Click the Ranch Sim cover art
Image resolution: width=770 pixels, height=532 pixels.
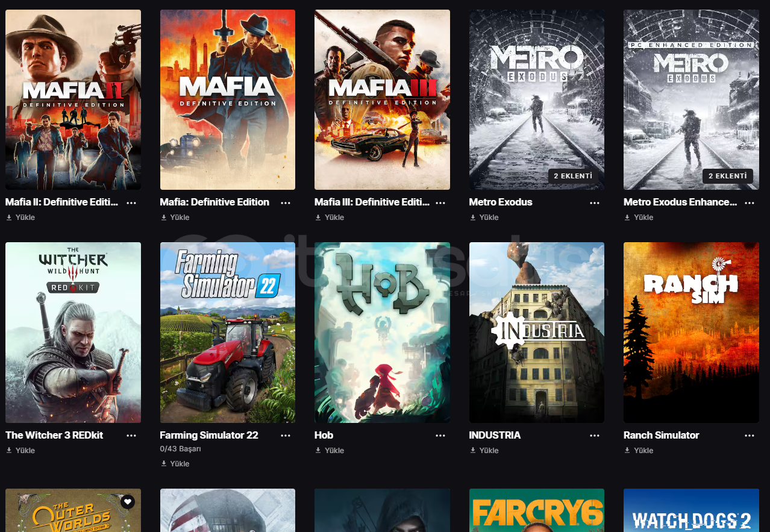[x=691, y=333]
